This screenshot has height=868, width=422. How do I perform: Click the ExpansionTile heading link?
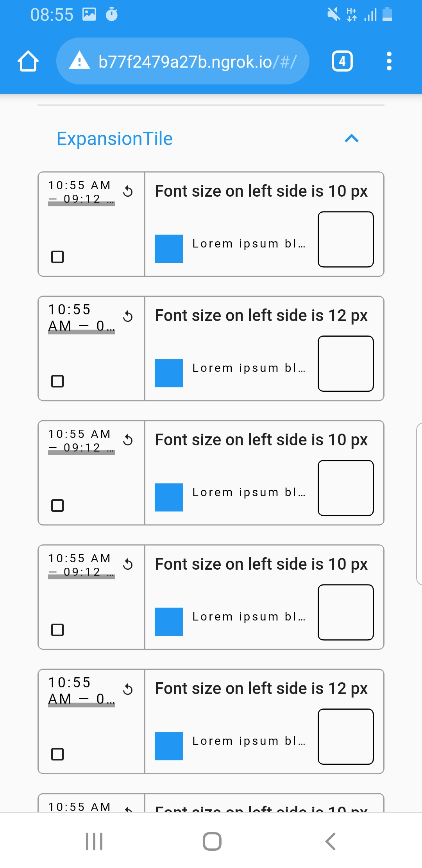114,139
